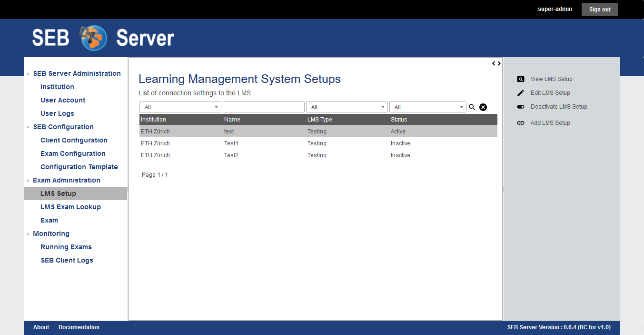Click the panel expand arrows icon

[496, 63]
